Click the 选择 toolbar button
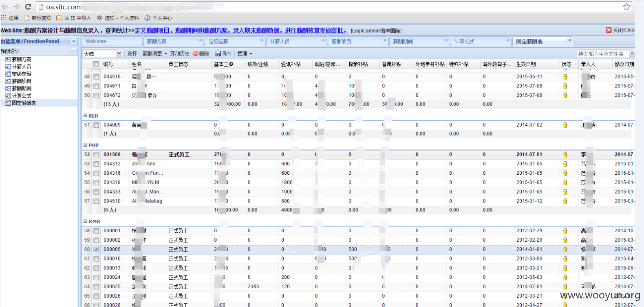Viewport: 644px width, 307px height. pos(132,53)
